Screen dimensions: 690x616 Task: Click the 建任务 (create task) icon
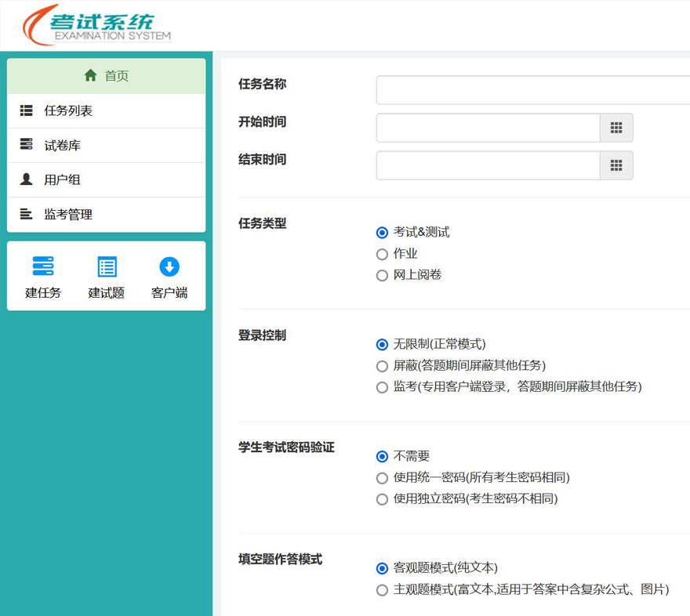coord(43,267)
